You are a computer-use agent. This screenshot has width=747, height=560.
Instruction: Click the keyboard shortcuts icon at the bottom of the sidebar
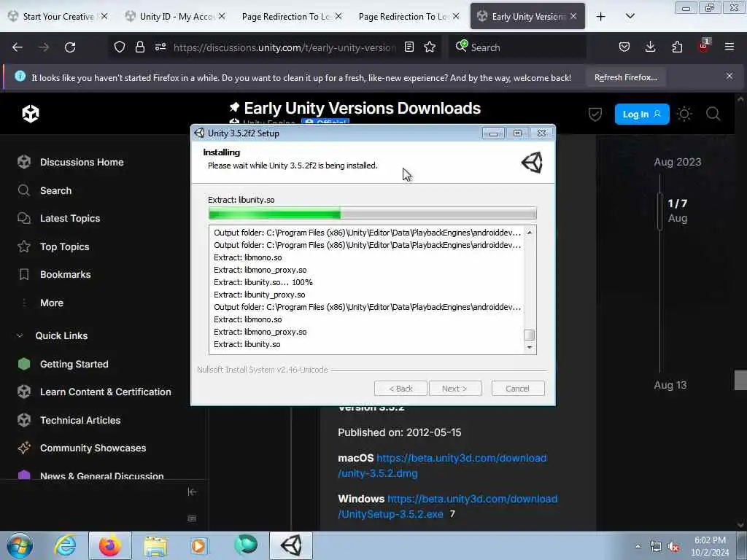[x=192, y=518]
